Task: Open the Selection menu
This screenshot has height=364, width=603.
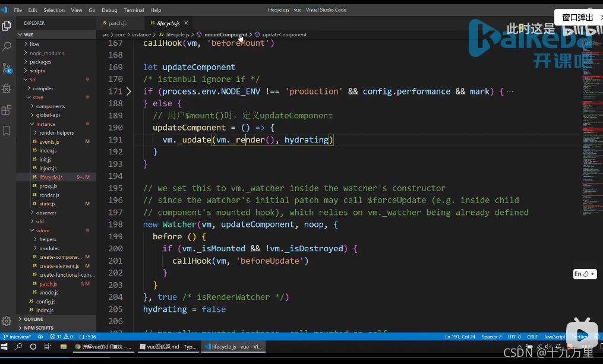Action: 54,10
